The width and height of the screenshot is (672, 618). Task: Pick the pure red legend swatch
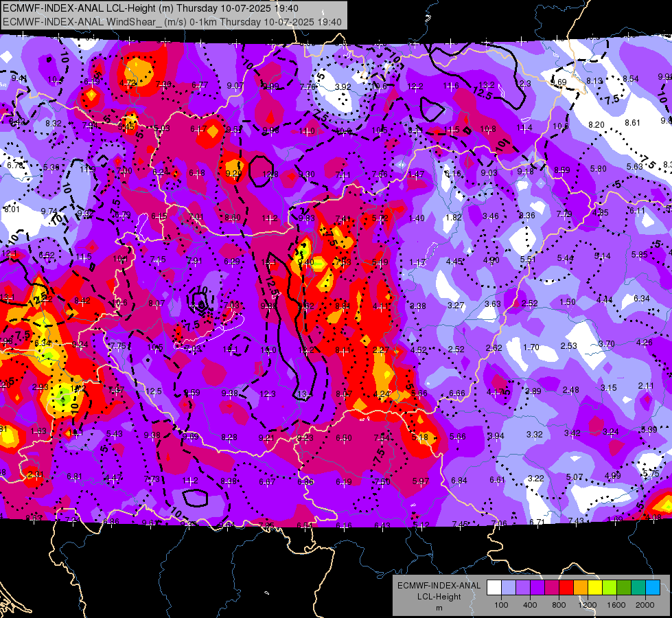click(x=566, y=587)
